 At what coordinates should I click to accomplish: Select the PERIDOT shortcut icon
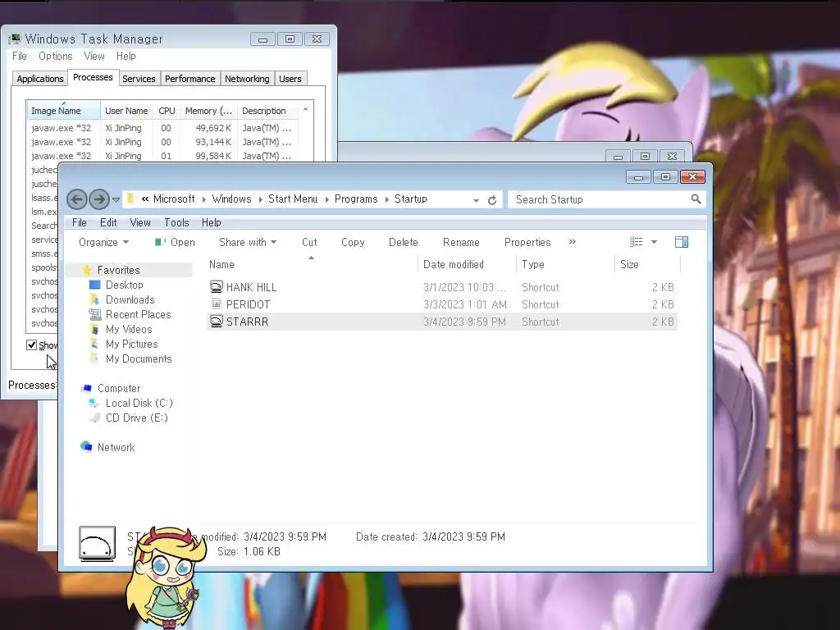[x=216, y=304]
